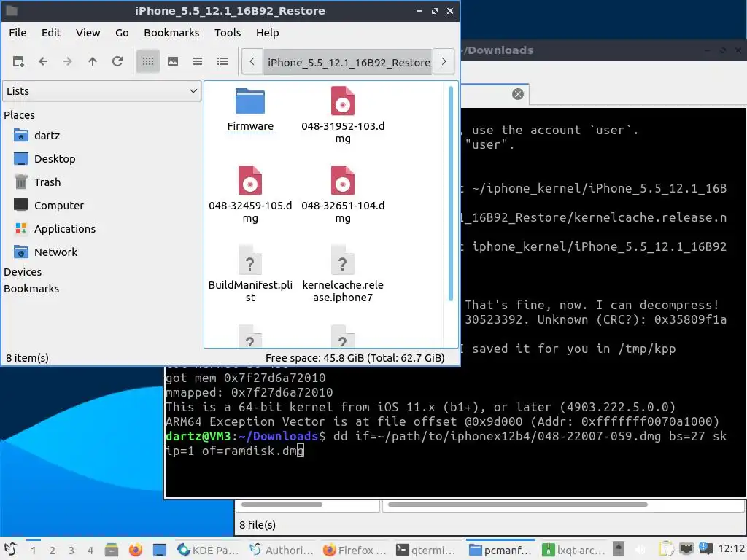Switch to detailed list view
Image resolution: width=747 pixels, height=560 pixels.
click(x=222, y=61)
